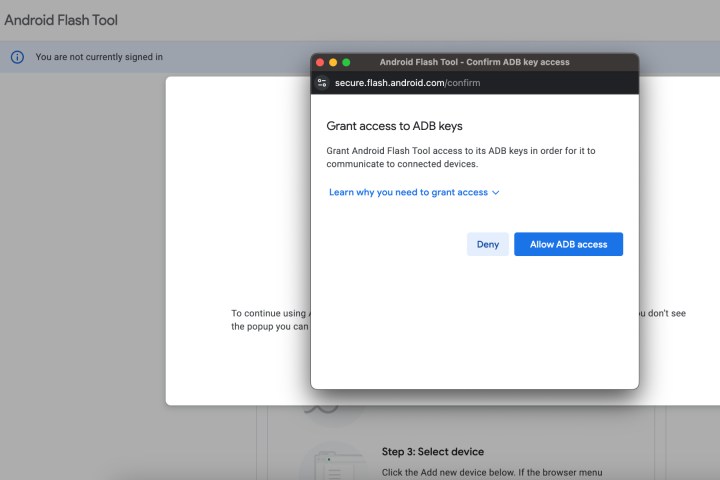
Task: Click the site information icon in address bar
Action: 322,83
